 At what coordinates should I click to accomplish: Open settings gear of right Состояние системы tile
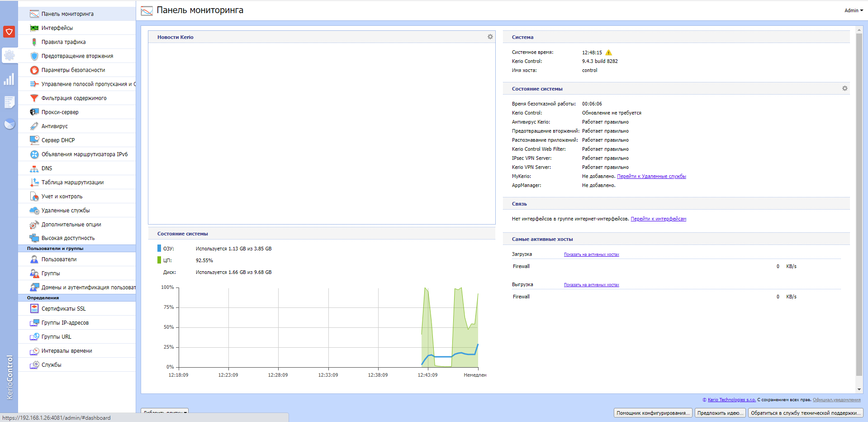844,88
